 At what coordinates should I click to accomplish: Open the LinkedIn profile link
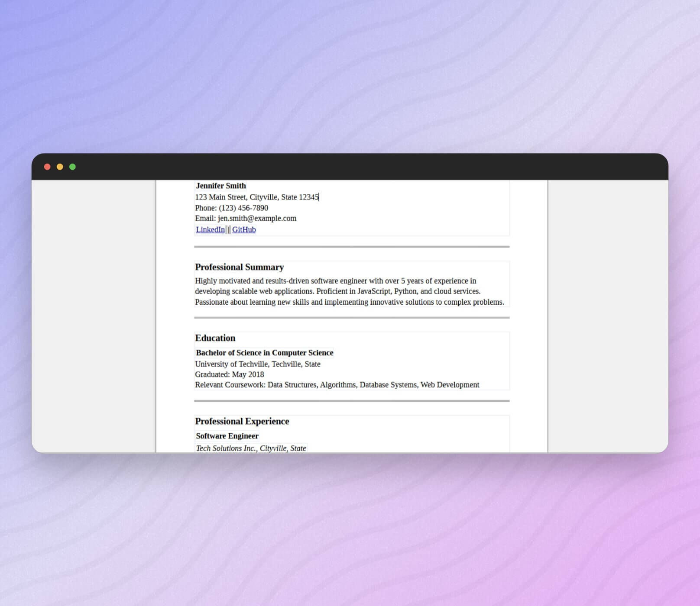(210, 229)
